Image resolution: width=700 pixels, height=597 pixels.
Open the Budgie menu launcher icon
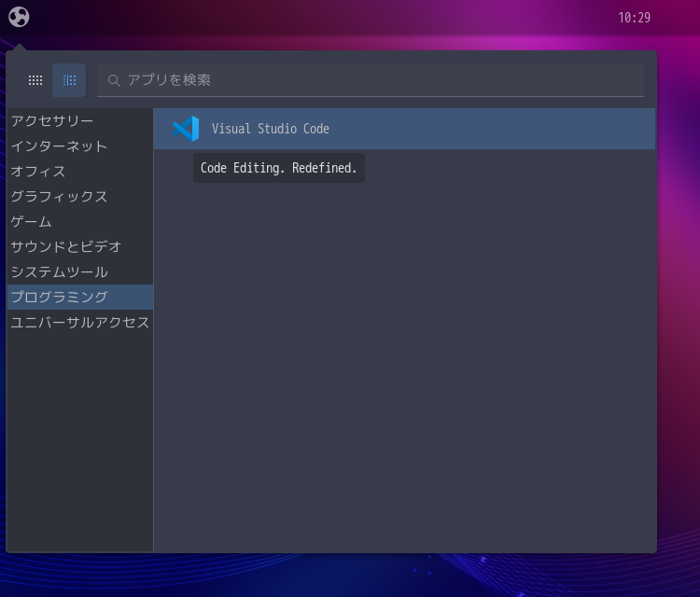point(19,17)
